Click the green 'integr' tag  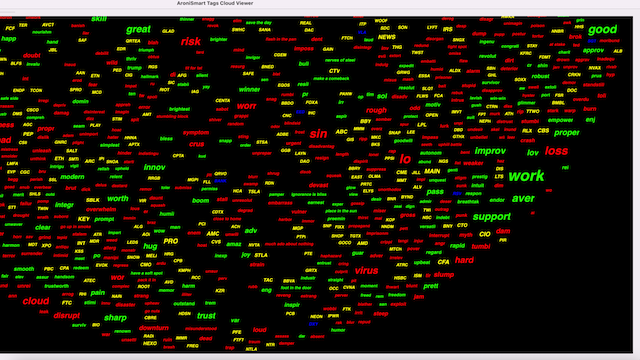[64, 205]
